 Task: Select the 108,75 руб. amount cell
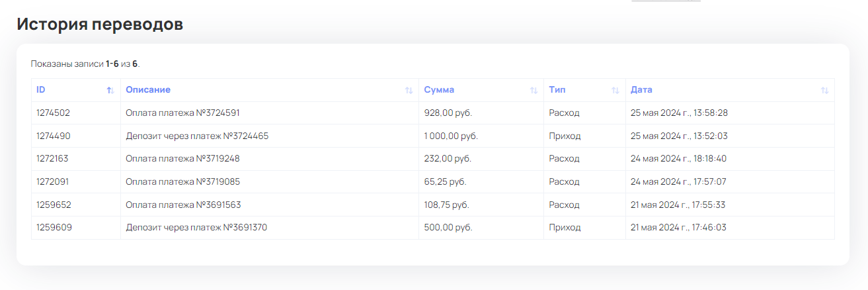click(446, 205)
